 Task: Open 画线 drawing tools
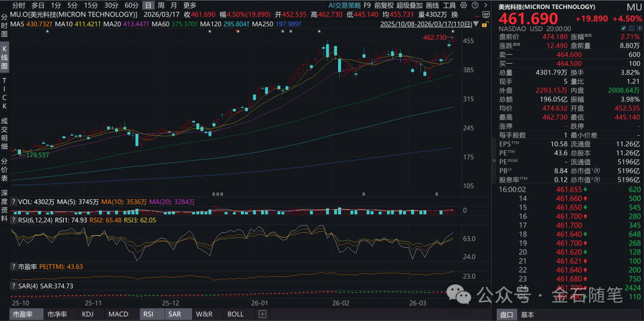pyautogui.click(x=432, y=5)
